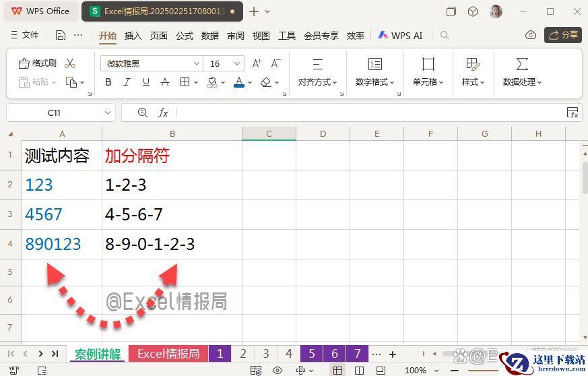Switch to the 插入 Insert tab
Screen dimensions: 588x376
(133, 36)
